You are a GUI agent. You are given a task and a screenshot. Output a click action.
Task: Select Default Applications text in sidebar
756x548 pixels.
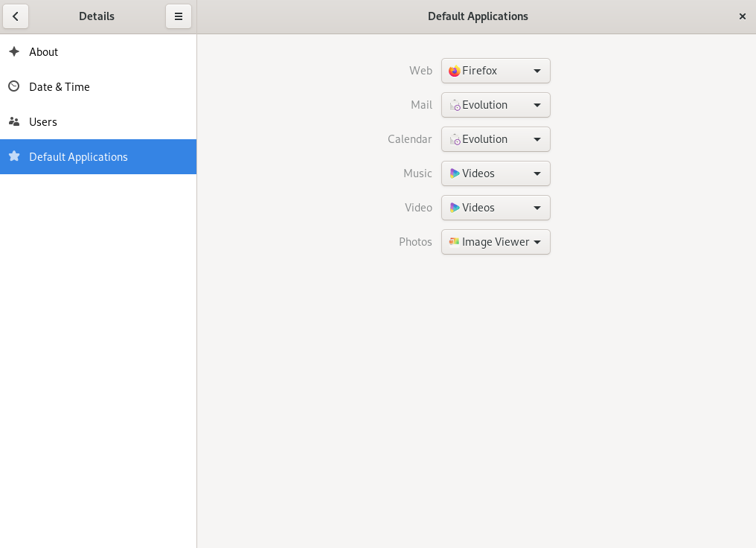click(x=78, y=157)
